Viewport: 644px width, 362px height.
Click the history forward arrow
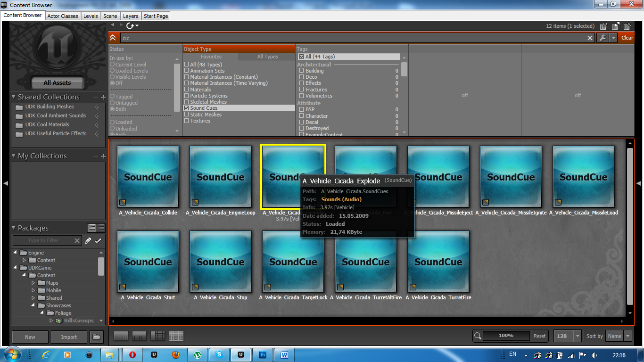[x=121, y=25]
